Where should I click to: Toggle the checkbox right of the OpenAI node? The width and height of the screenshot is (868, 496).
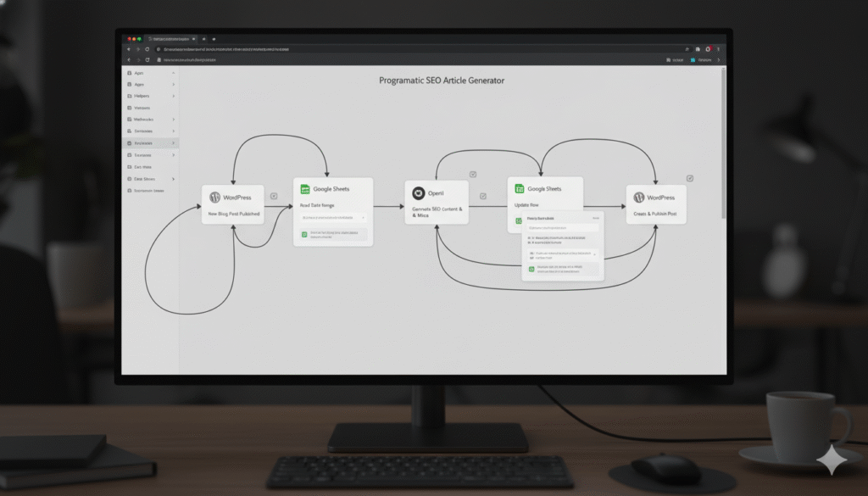(482, 197)
